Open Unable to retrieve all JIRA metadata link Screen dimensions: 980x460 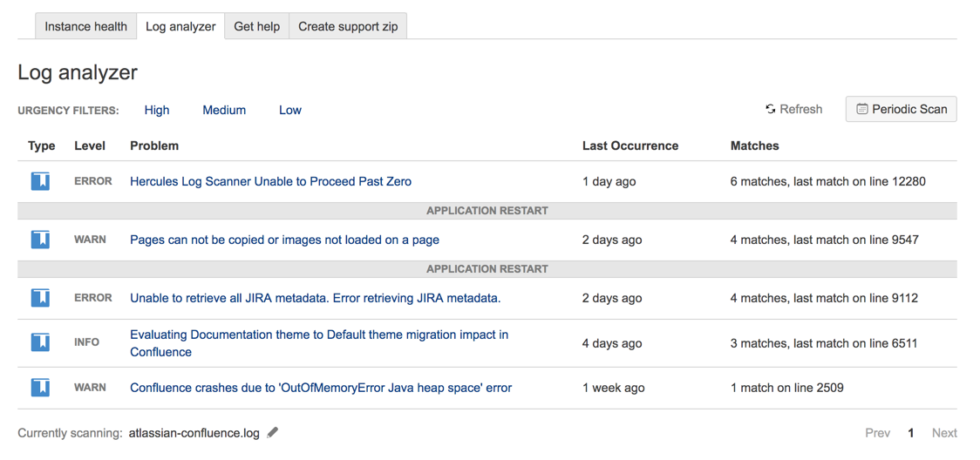coord(315,298)
